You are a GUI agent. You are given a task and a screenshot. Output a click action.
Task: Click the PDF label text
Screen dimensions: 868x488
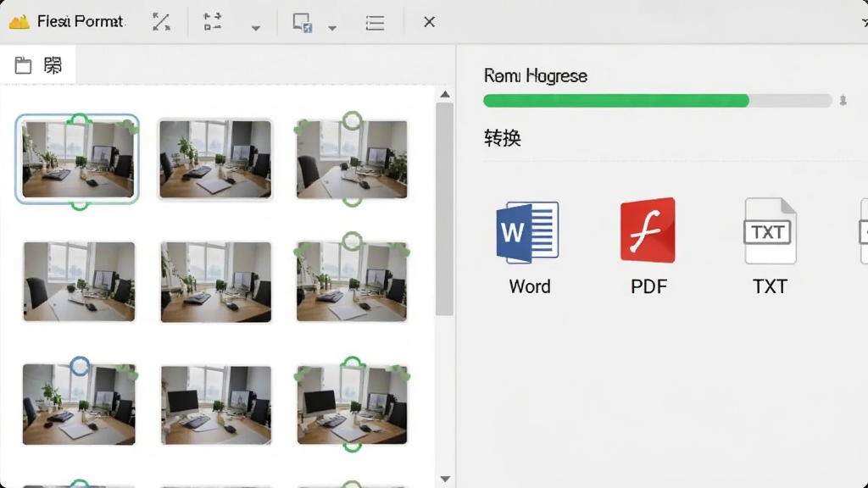click(648, 286)
